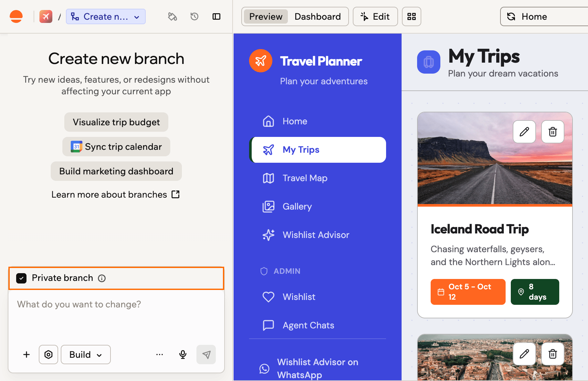Start voice input with microphone icon
588x381 pixels.
click(183, 355)
